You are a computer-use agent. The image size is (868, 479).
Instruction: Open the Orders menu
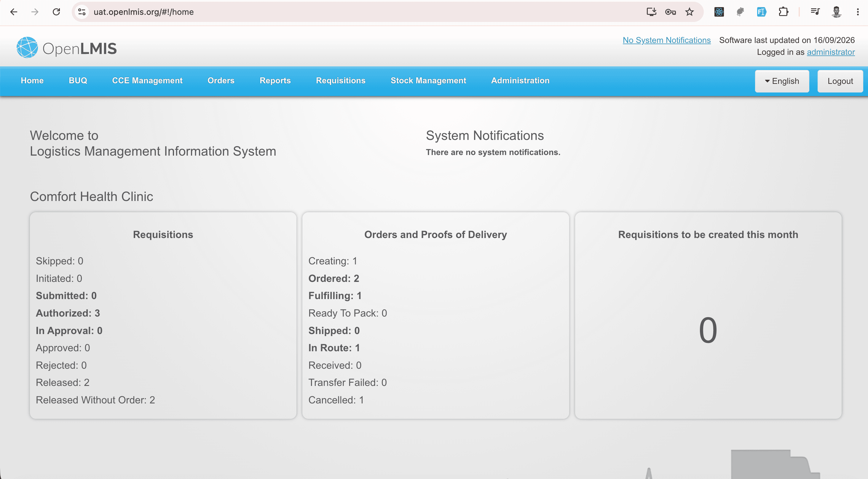pos(221,81)
